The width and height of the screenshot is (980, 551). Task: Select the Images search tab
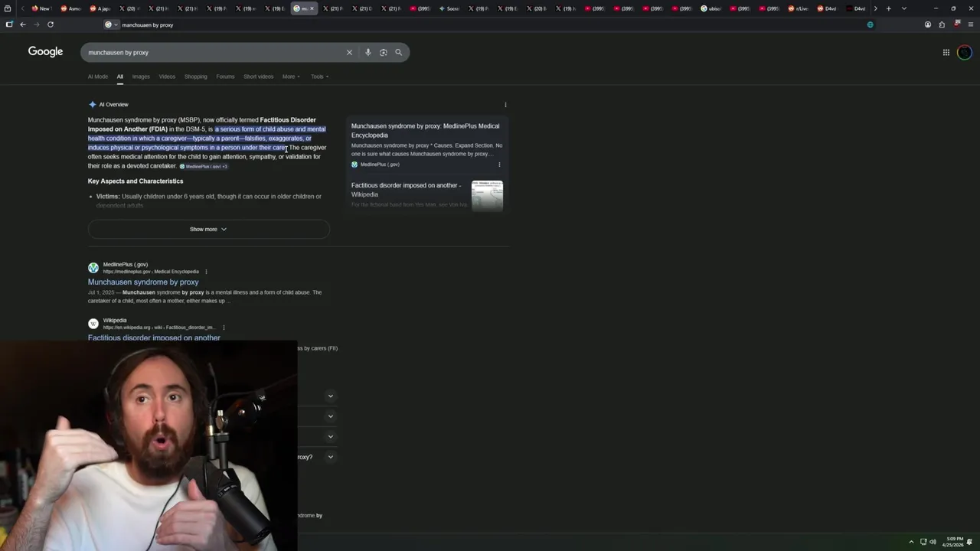click(141, 77)
